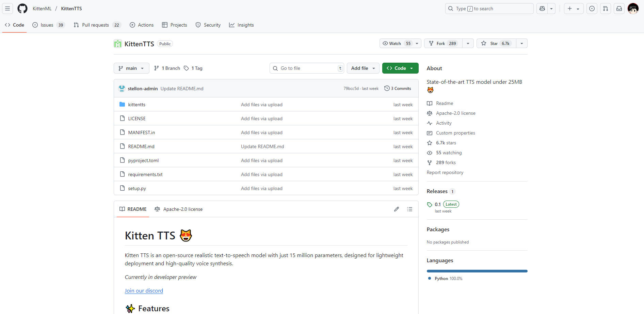Click the issues icon in top header
644x314 pixels.
[x=592, y=9]
